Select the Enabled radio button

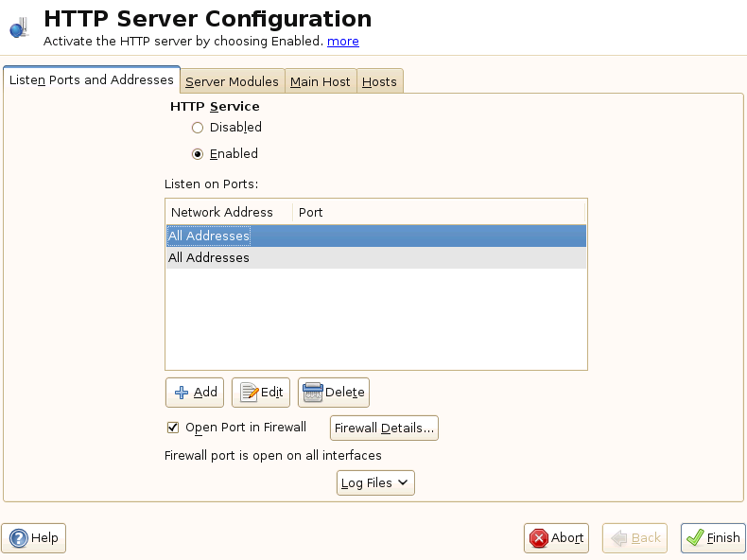pos(198,154)
